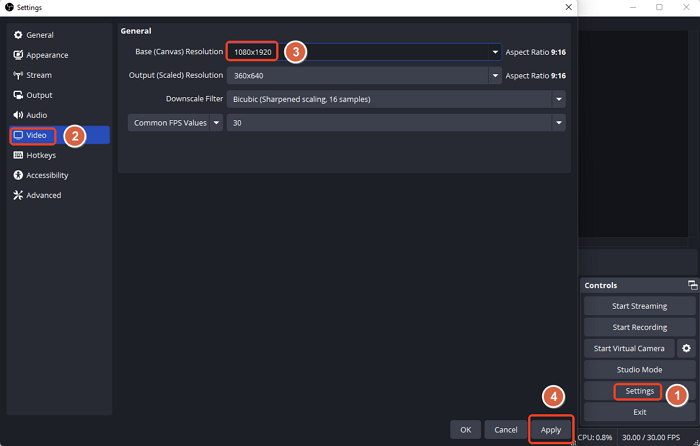Click the General gear icon in sidebar
This screenshot has width=700, height=446.
tap(18, 35)
